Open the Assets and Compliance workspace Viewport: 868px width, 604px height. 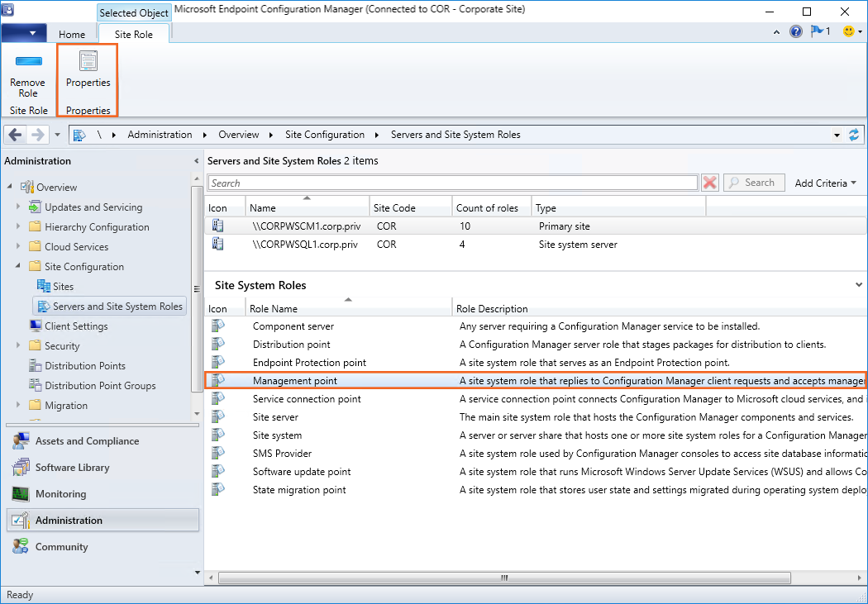87,441
